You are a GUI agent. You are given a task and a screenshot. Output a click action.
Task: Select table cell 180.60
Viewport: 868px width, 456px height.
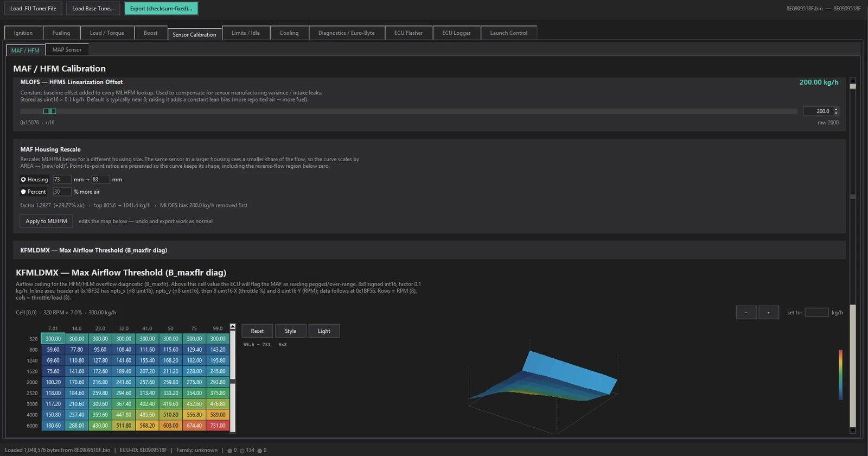(x=53, y=426)
